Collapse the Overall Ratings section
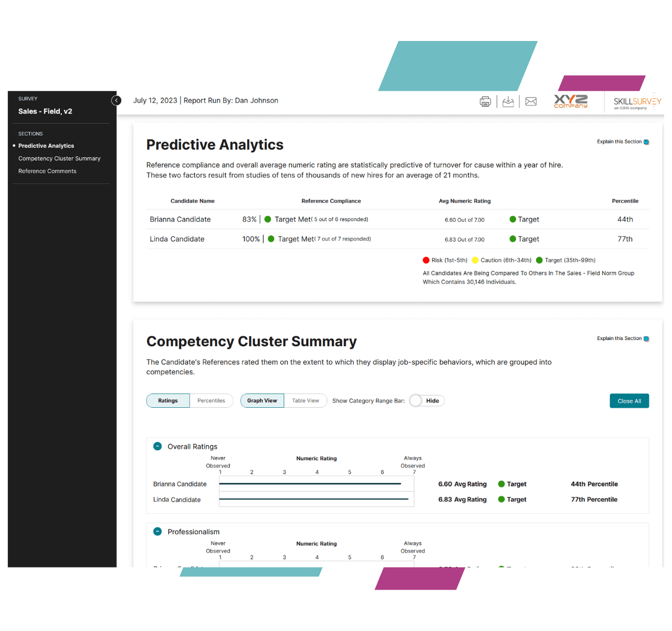 point(157,446)
